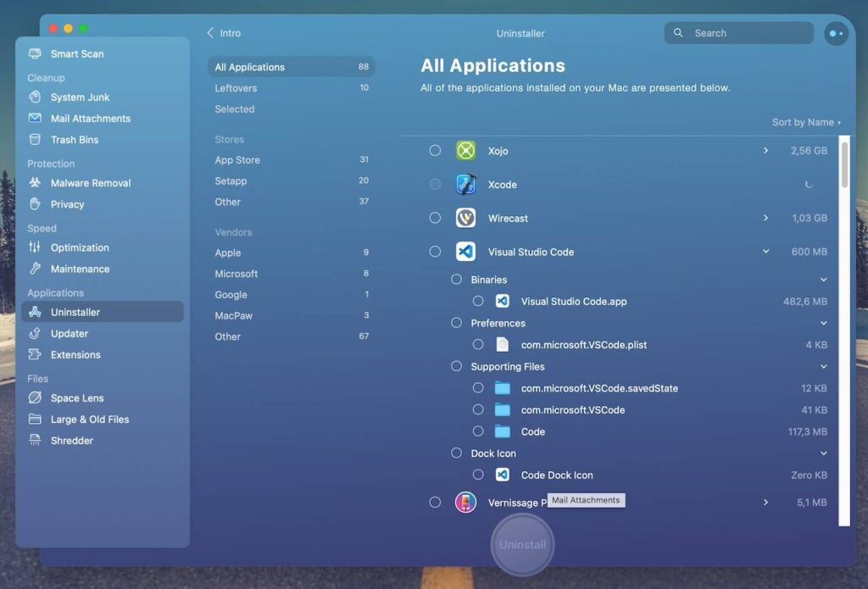Collapse the Binaries section
Image resolution: width=868 pixels, height=589 pixels.
[x=824, y=280]
